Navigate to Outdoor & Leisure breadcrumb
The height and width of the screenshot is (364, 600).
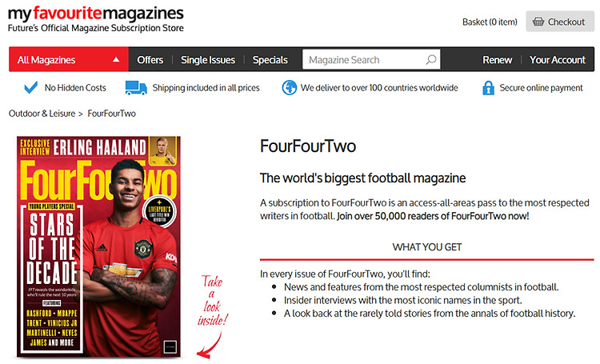(42, 114)
